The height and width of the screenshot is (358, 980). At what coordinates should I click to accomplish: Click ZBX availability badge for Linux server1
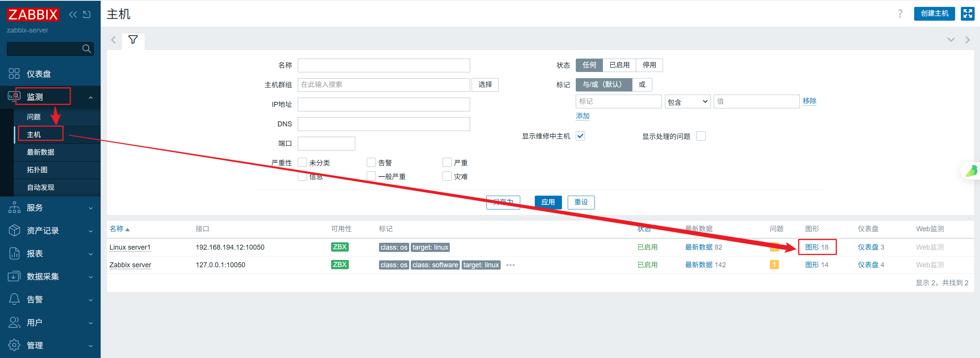(340, 247)
